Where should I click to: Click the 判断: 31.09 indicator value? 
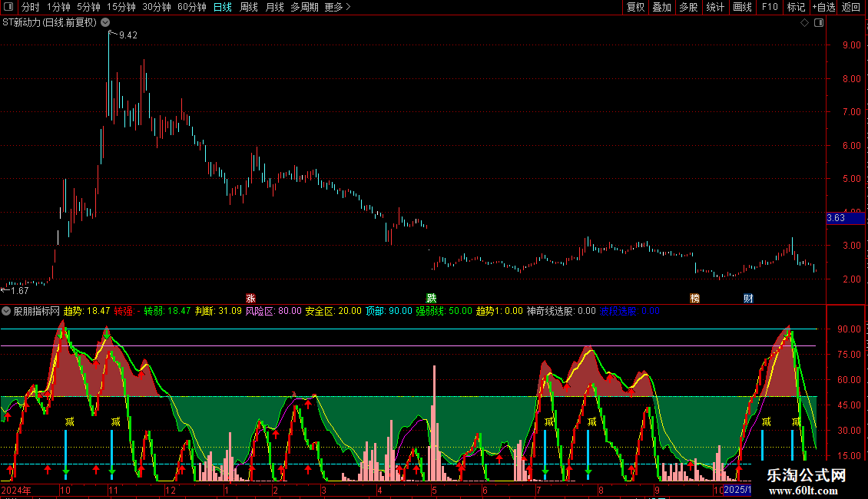[218, 311]
